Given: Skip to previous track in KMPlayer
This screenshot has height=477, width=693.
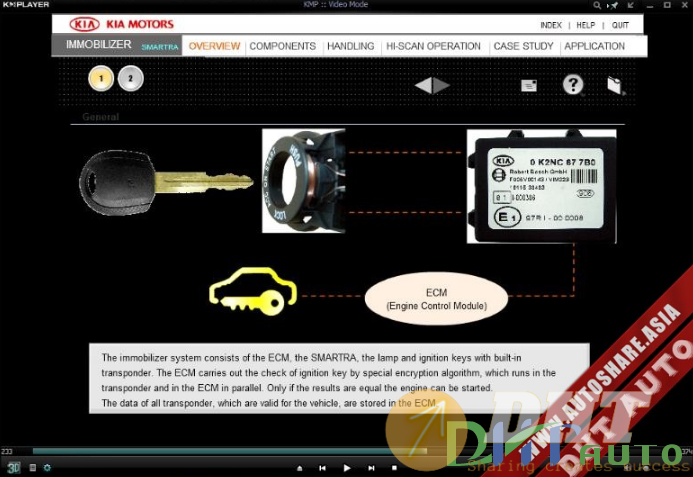Looking at the screenshot, I should click(323, 468).
